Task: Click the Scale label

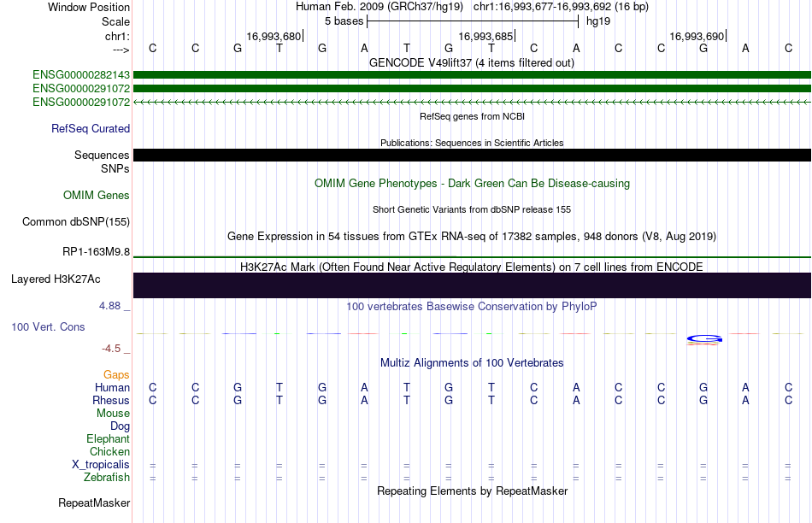Action: tap(116, 21)
